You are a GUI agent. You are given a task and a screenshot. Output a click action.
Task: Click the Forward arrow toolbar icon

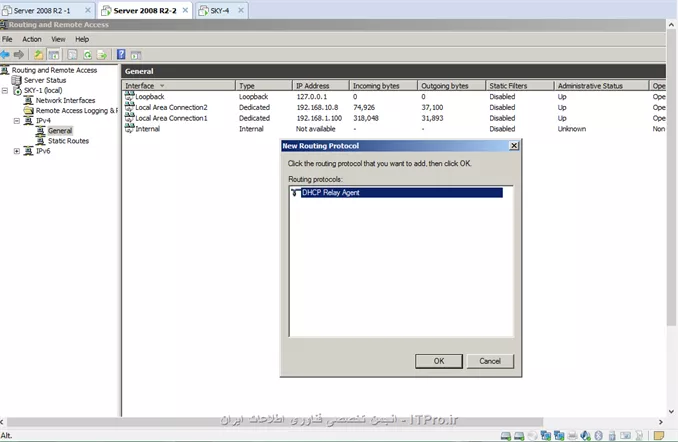(19, 54)
